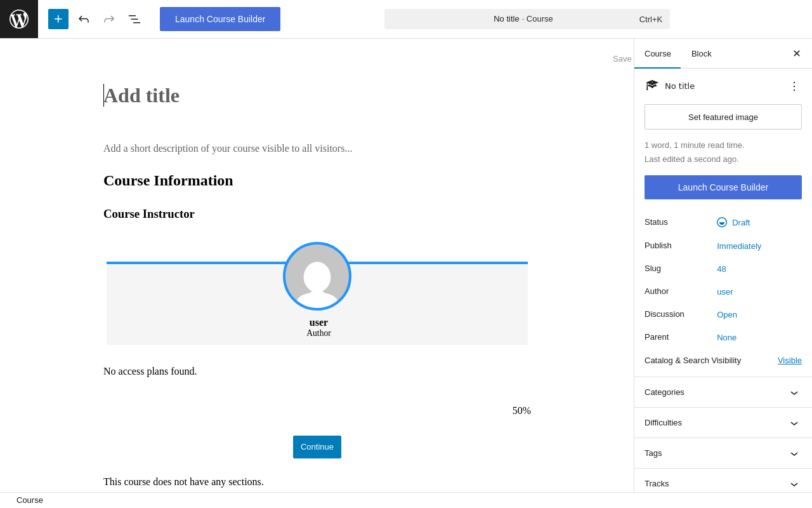Viewport: 812px width, 508px height.
Task: Click the Set featured image button
Action: [x=723, y=117]
